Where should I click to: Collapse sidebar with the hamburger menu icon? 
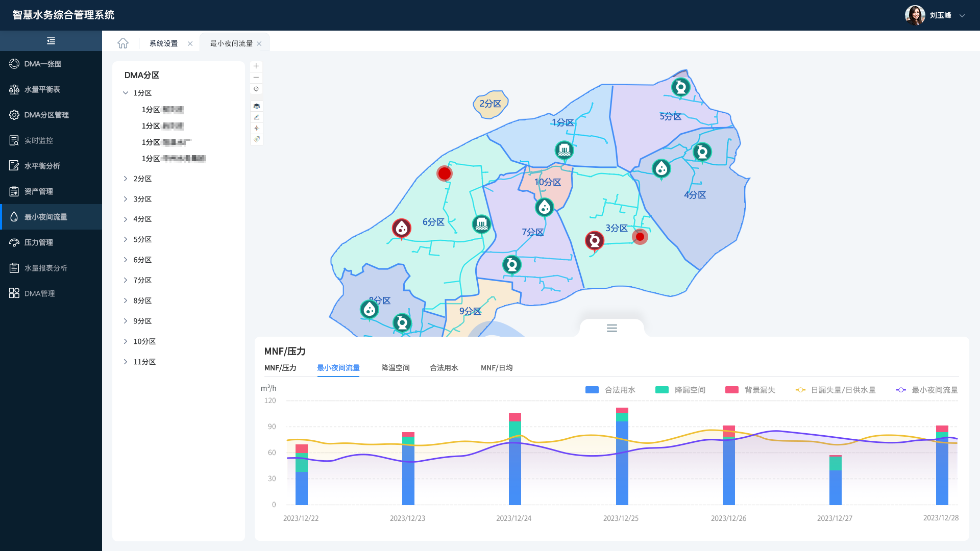click(x=51, y=41)
